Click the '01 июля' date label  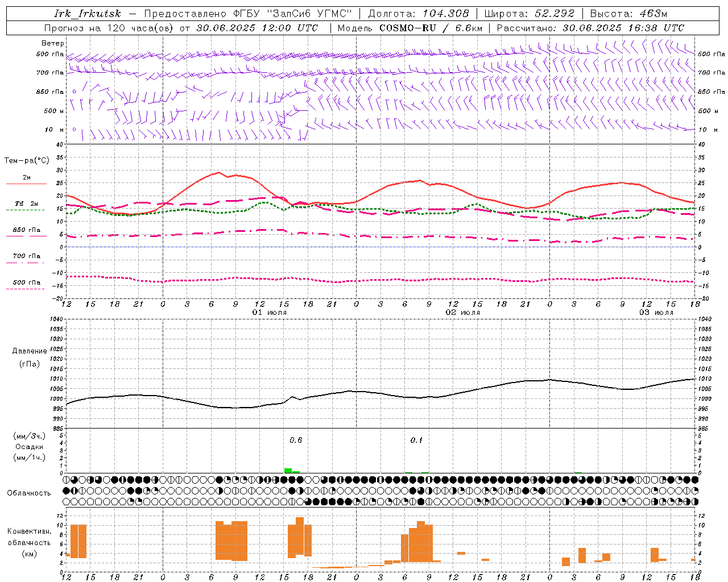click(270, 313)
